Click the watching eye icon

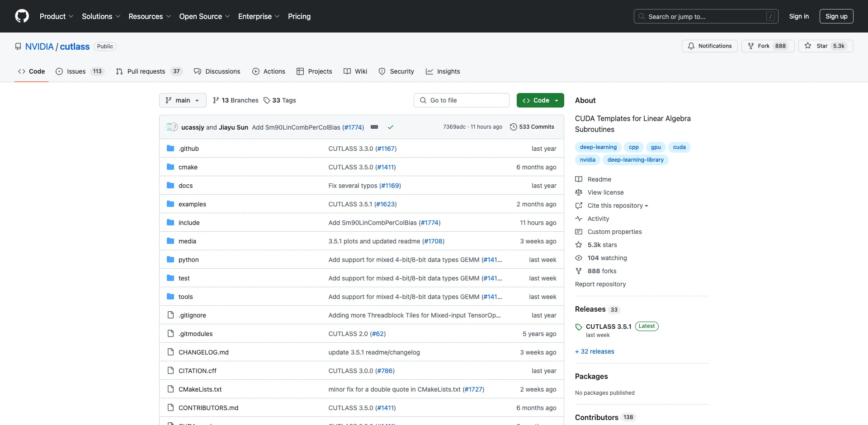click(579, 258)
